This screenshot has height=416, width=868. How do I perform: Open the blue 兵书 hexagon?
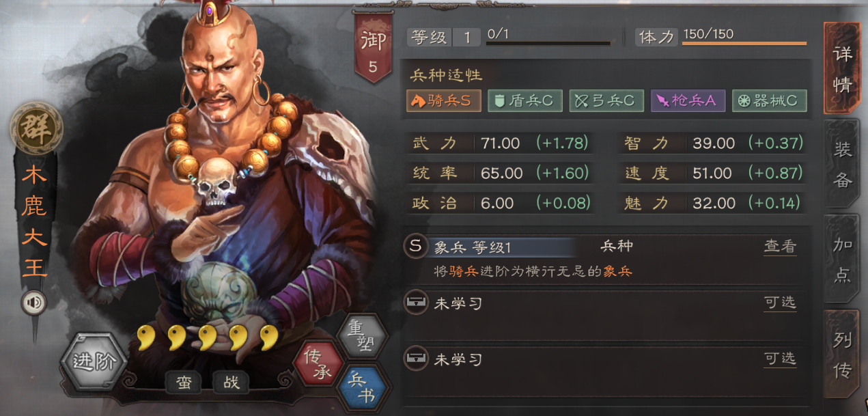[362, 386]
